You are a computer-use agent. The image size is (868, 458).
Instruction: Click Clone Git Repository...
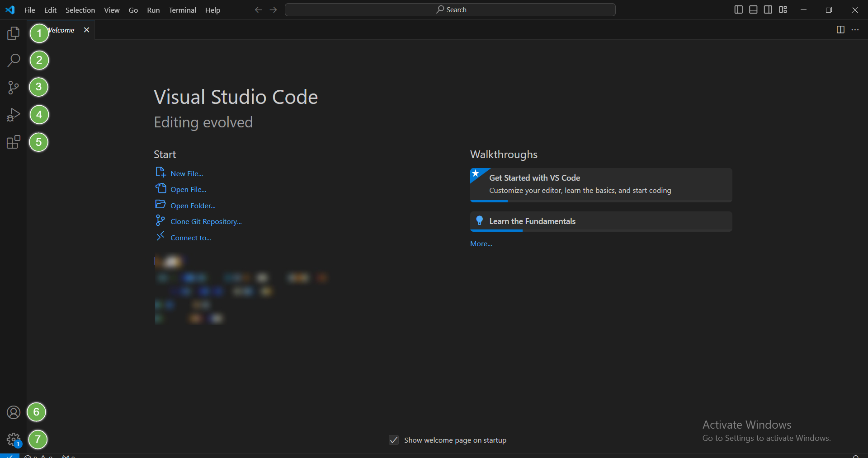point(206,221)
